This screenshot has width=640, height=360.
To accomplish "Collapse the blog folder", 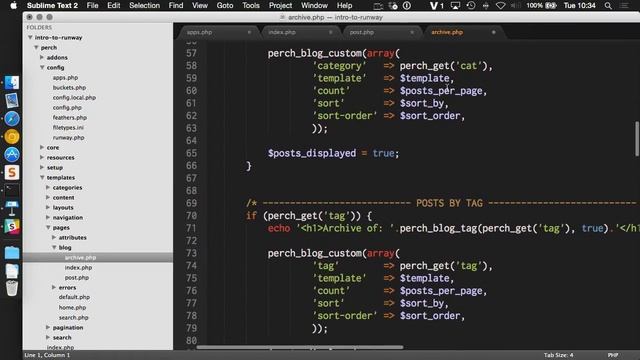I will pos(54,247).
